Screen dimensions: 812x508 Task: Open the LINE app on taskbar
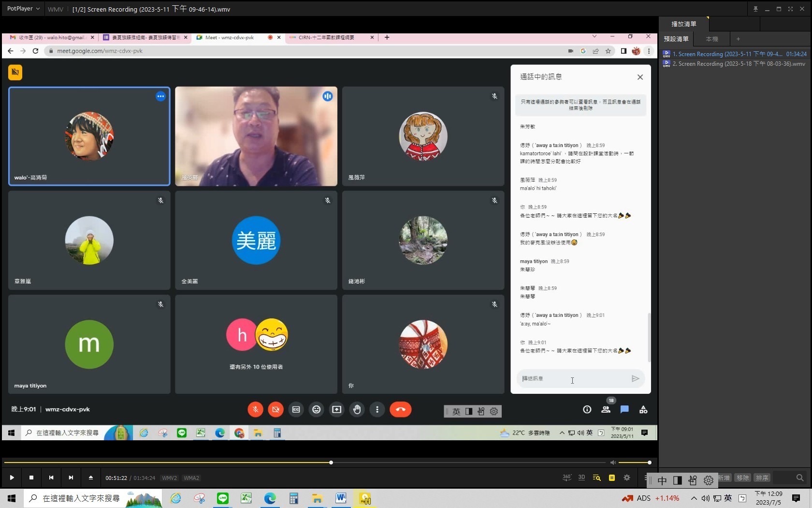coord(223,498)
